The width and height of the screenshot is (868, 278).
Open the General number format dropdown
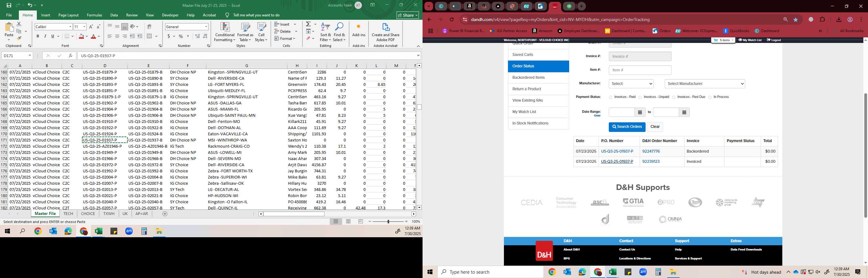(x=206, y=27)
